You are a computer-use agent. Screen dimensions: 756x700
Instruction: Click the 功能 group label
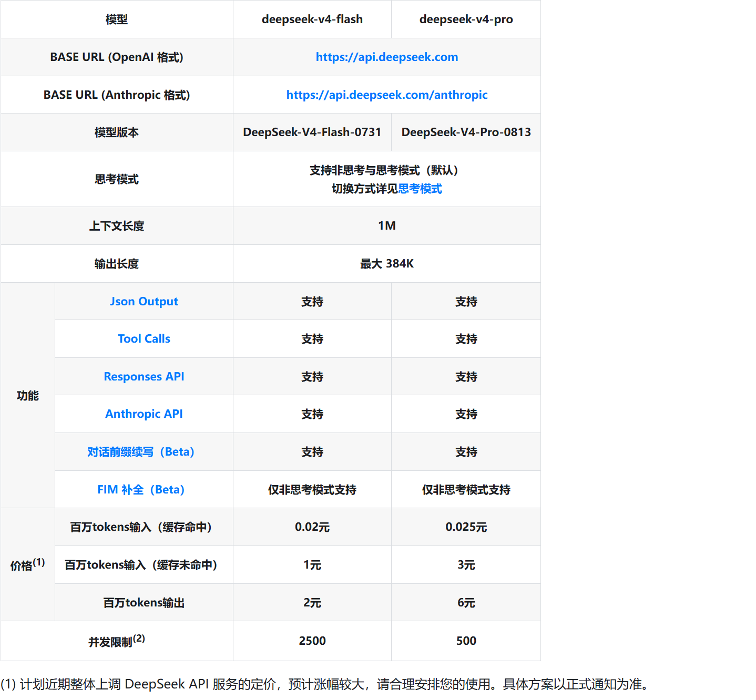28,396
